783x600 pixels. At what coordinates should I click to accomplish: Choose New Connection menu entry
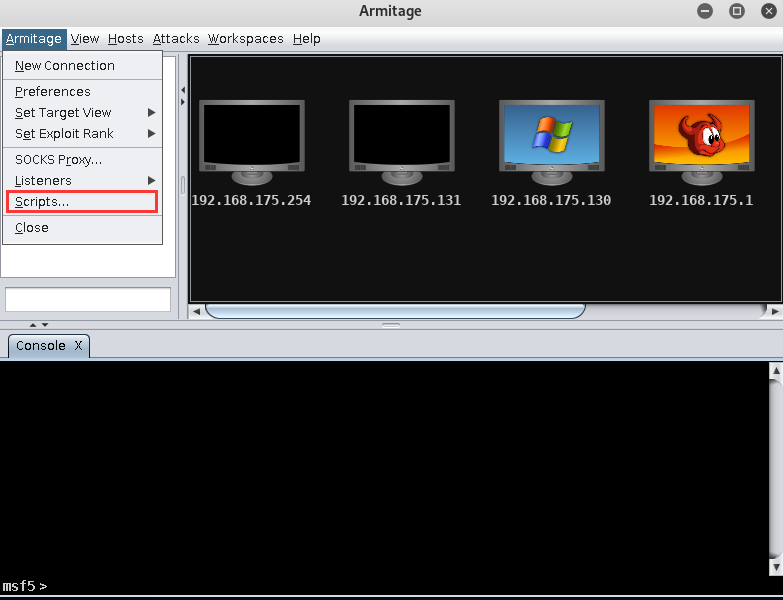[x=82, y=66]
